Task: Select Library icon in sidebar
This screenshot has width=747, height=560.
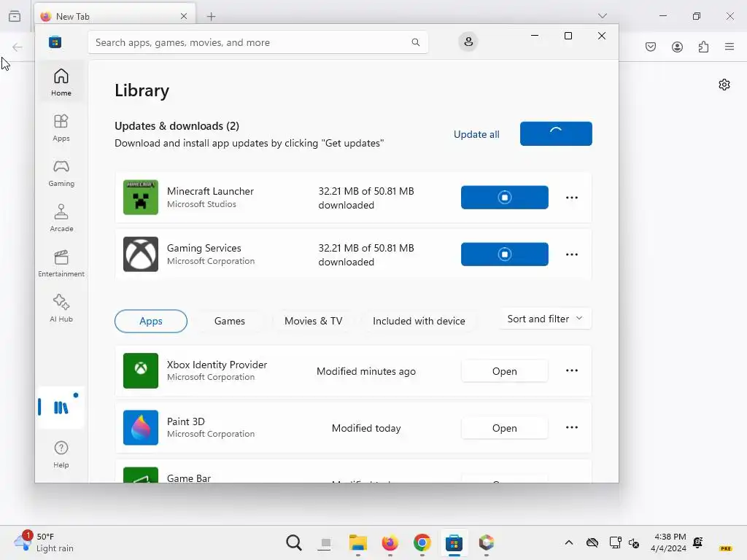Action: coord(61,407)
